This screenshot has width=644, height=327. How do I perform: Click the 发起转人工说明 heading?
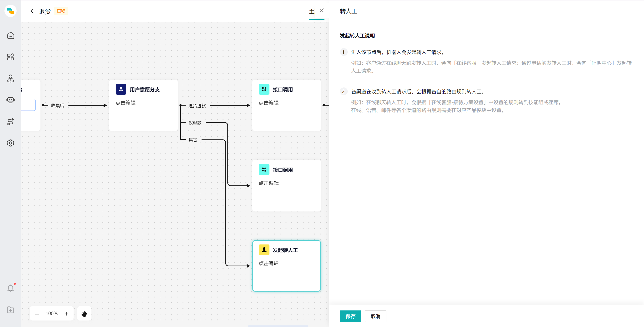coord(357,36)
